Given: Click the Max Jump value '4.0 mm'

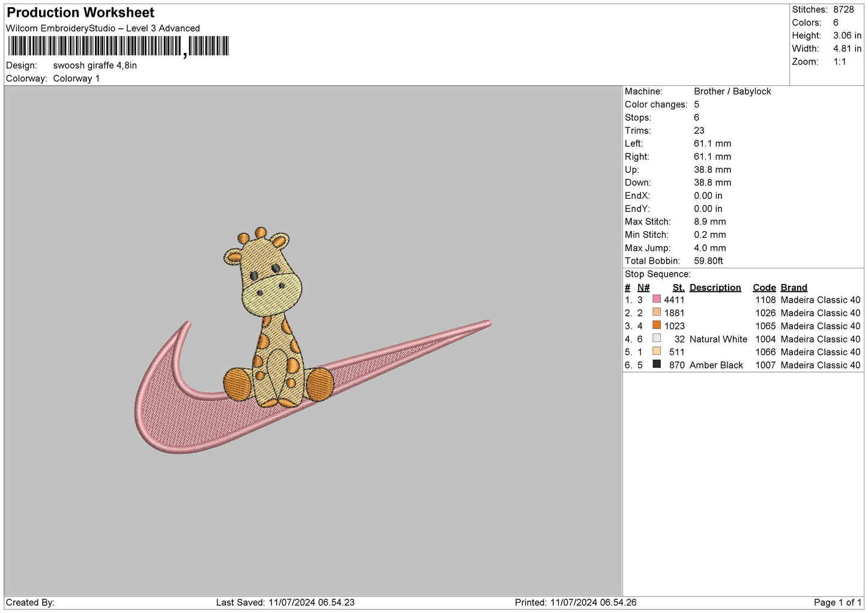Looking at the screenshot, I should 709,248.
